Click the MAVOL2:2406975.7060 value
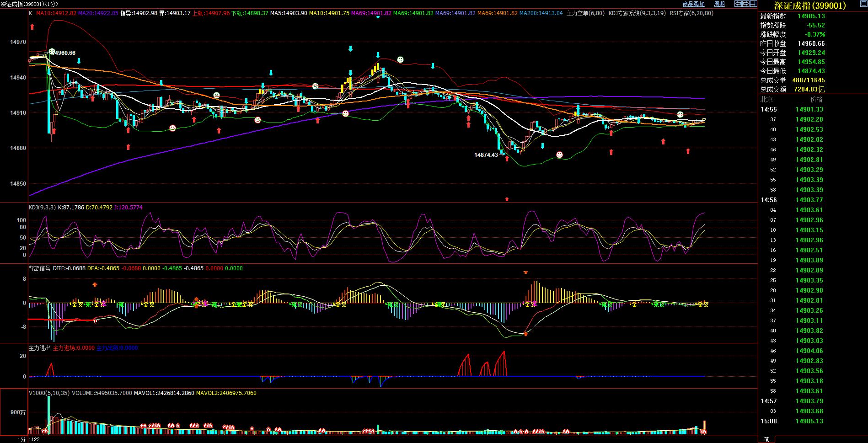This screenshot has width=868, height=443. [226, 393]
